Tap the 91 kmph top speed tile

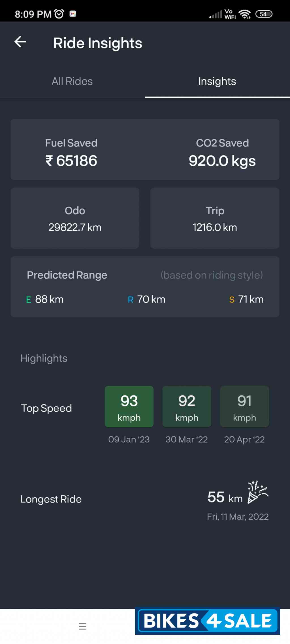pos(244,406)
